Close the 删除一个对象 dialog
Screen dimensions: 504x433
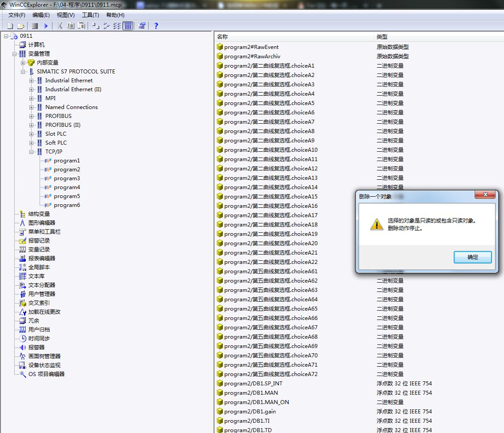tap(485, 194)
